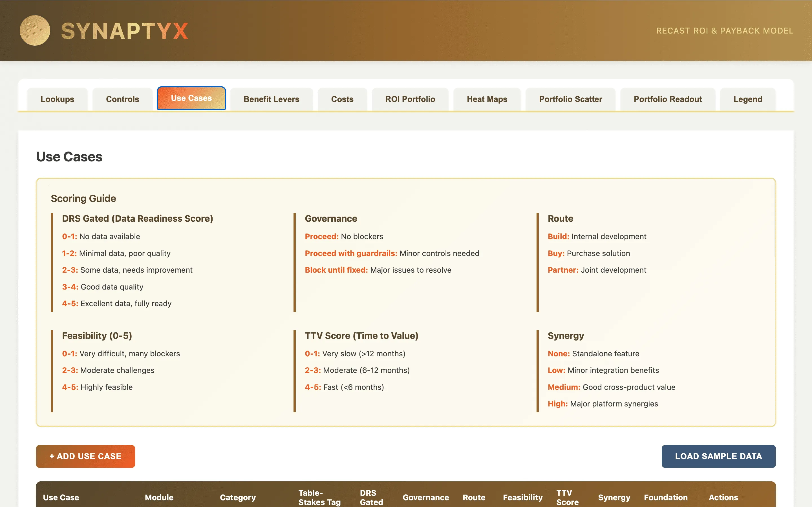Switch to the Portfolio Readout tab
The image size is (812, 507).
[667, 99]
